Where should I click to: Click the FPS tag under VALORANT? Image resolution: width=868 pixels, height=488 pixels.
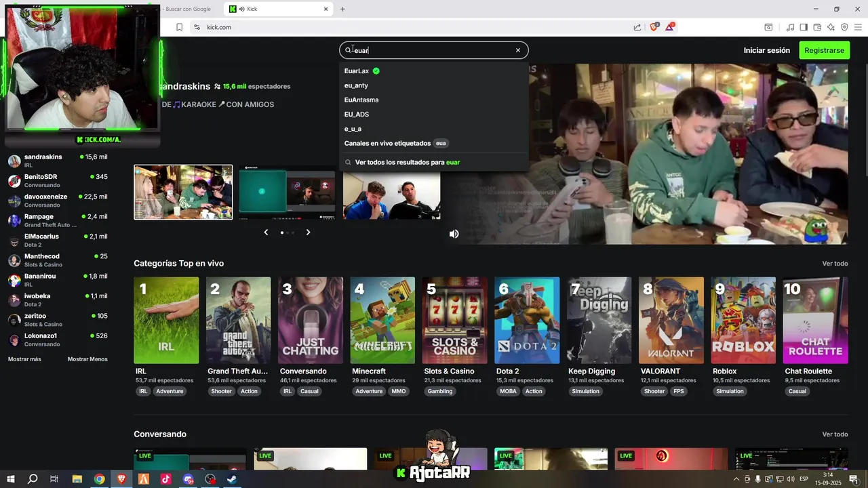(x=679, y=391)
